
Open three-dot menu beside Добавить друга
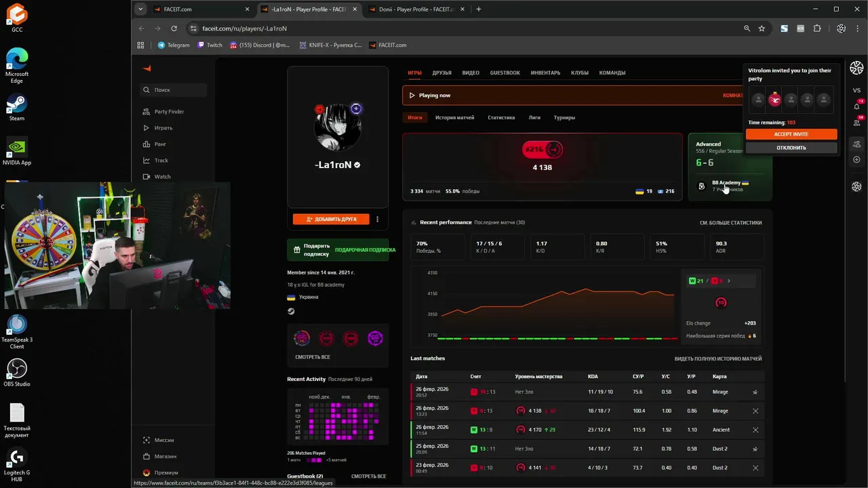coord(378,219)
